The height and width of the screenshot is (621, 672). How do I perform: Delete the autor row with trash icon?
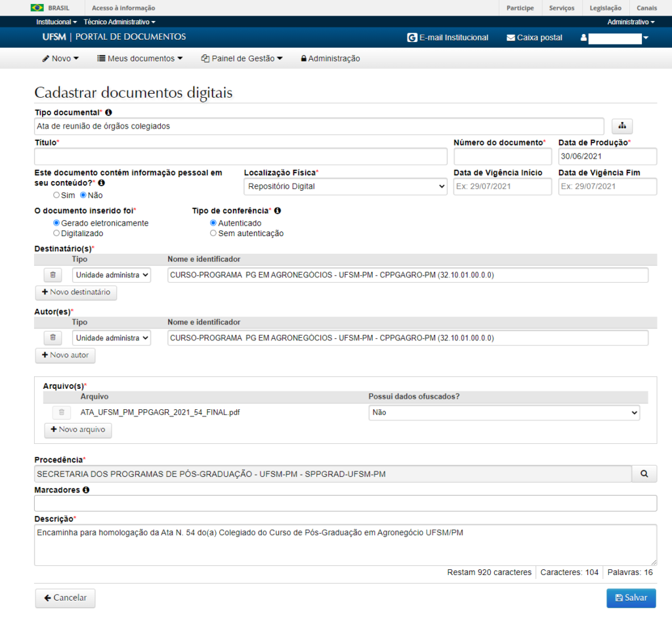pyautogui.click(x=53, y=338)
